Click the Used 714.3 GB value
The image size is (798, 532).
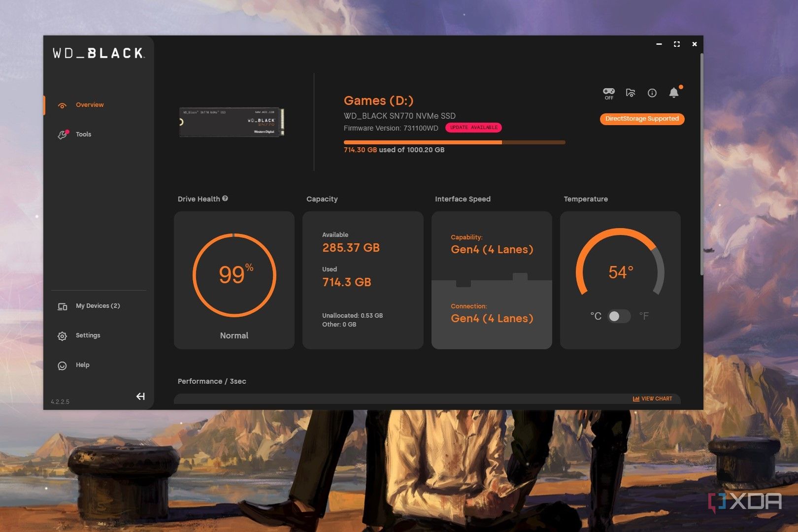pos(347,282)
